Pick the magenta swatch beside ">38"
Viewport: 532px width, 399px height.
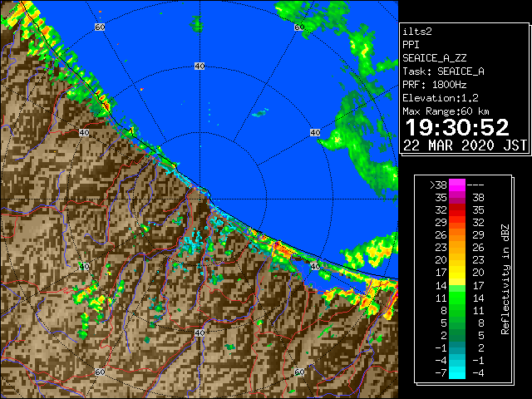456,185
